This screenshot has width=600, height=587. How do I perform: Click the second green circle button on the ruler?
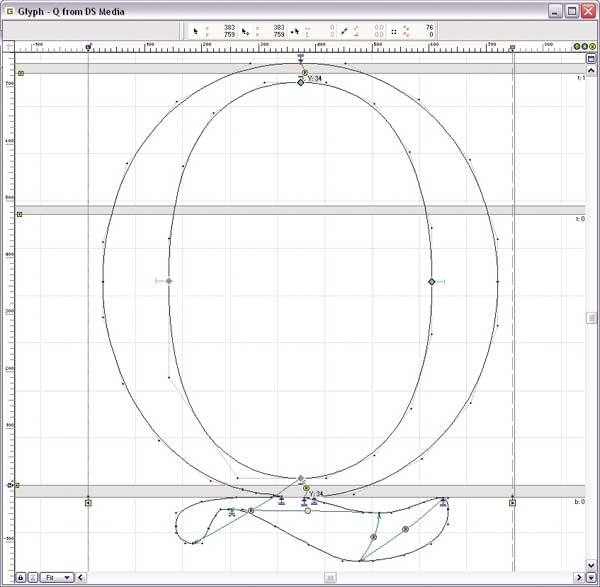click(x=585, y=47)
